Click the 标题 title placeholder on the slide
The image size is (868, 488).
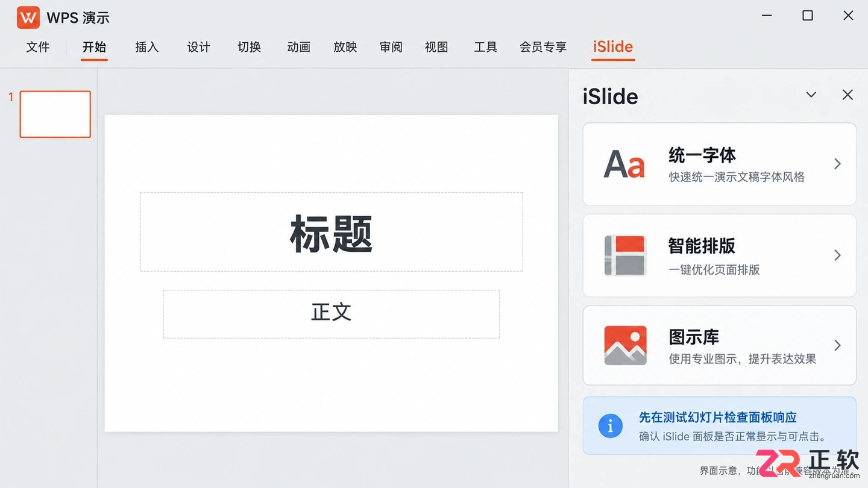pyautogui.click(x=332, y=232)
